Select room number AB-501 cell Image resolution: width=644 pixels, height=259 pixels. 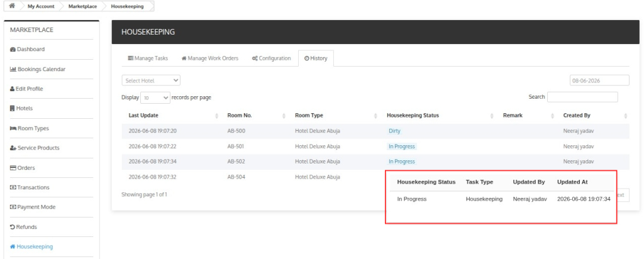click(x=236, y=146)
